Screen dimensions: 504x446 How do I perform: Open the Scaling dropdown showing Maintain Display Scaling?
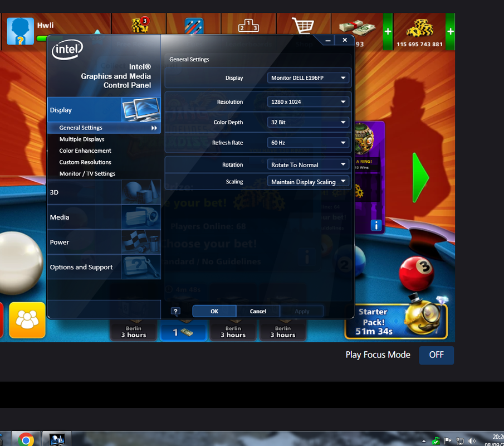point(308,182)
